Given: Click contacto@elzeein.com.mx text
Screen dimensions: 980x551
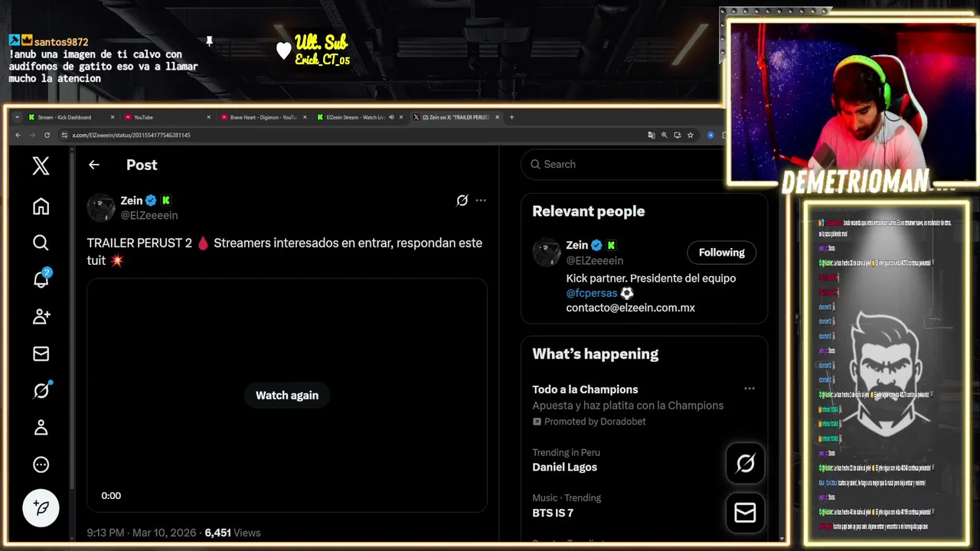Looking at the screenshot, I should 631,308.
